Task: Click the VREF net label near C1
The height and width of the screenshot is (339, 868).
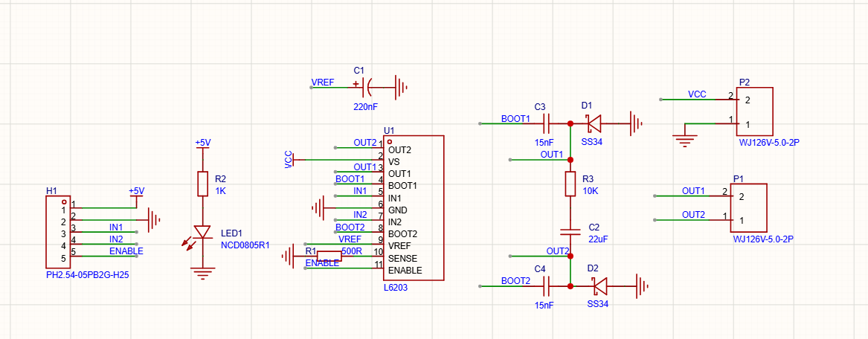Action: coord(322,83)
